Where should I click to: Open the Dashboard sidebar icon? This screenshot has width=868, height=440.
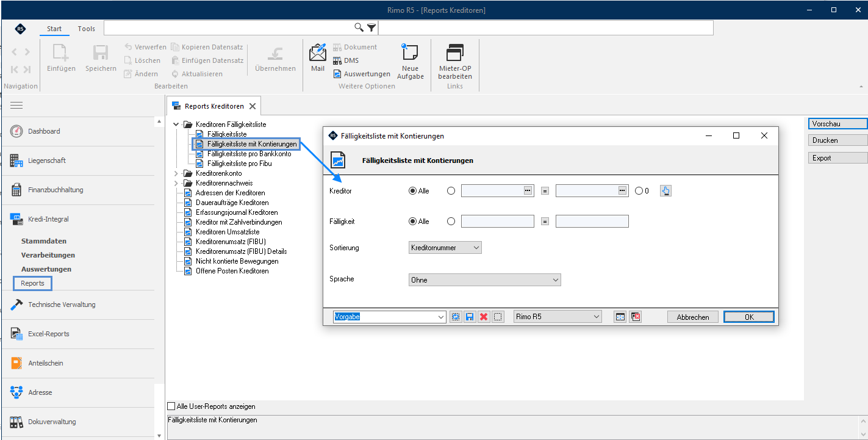(x=16, y=131)
